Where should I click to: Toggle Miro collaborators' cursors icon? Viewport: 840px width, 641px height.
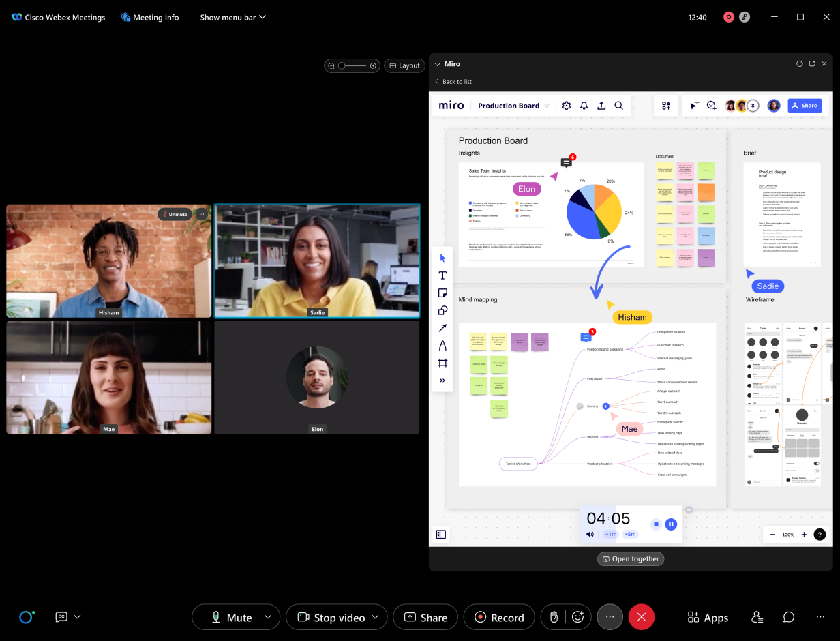pyautogui.click(x=695, y=106)
